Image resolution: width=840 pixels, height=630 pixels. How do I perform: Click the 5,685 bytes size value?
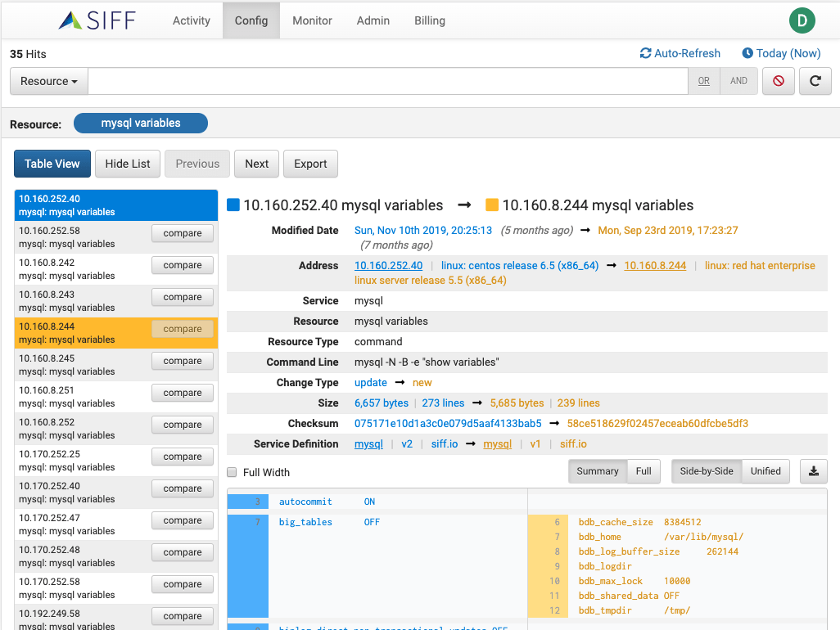[x=517, y=403]
